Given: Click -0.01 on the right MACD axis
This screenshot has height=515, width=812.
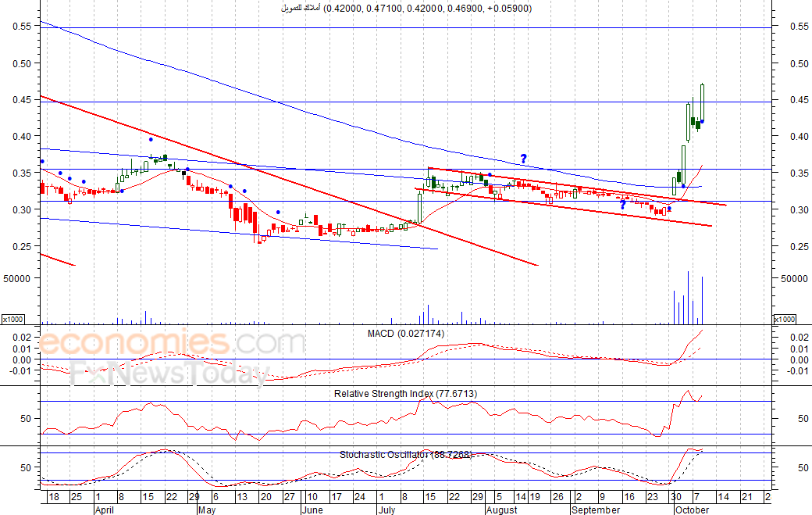Looking at the screenshot, I should (797, 370).
